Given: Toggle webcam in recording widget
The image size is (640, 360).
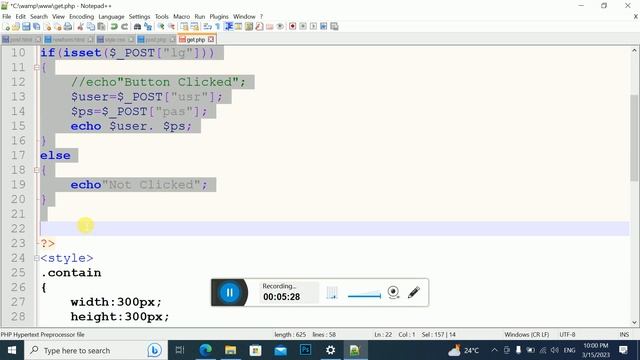Looking at the screenshot, I should (x=393, y=292).
